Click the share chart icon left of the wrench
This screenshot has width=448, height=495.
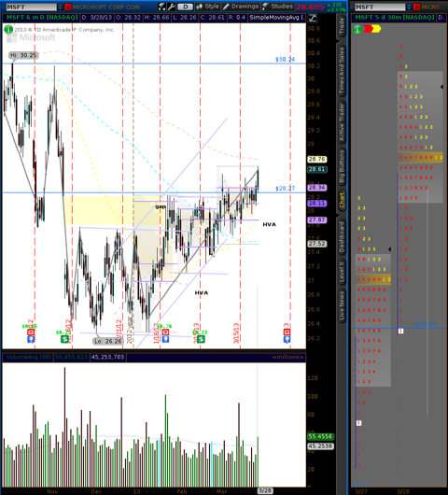pyautogui.click(x=161, y=7)
